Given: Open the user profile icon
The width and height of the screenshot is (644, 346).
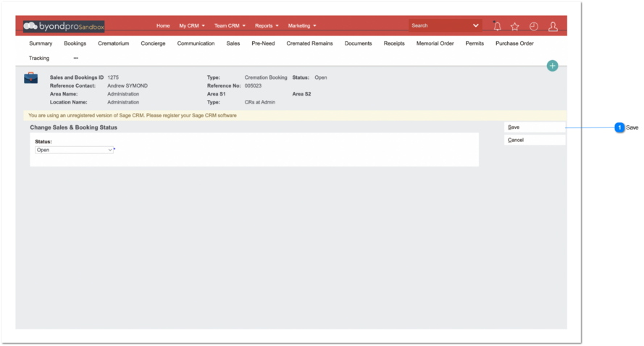Looking at the screenshot, I should pos(553,26).
